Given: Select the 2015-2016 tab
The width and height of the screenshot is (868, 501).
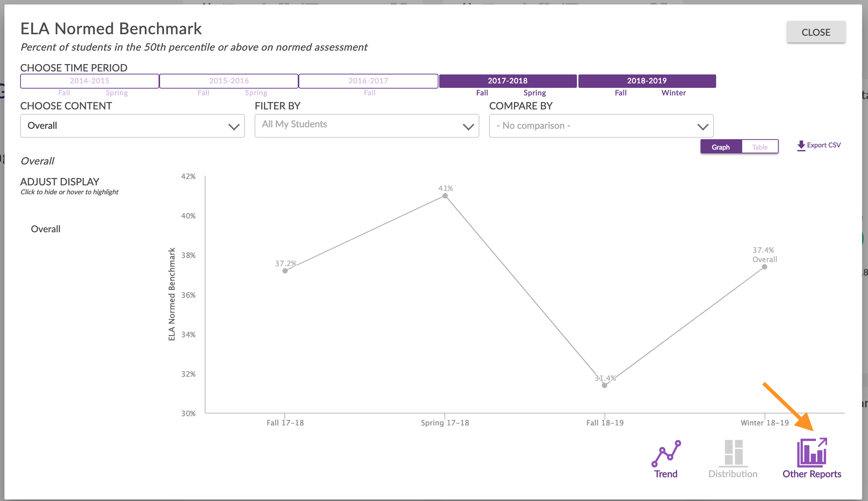Looking at the screenshot, I should click(229, 80).
